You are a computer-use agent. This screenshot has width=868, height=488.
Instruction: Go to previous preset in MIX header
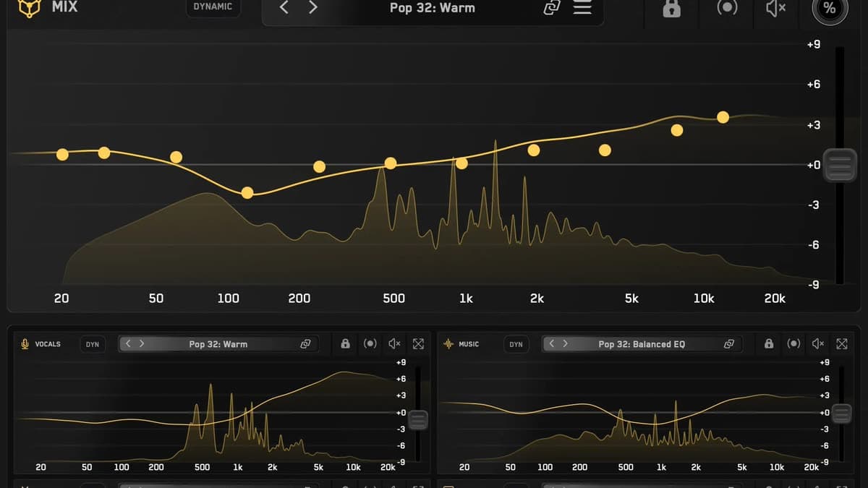click(x=284, y=8)
